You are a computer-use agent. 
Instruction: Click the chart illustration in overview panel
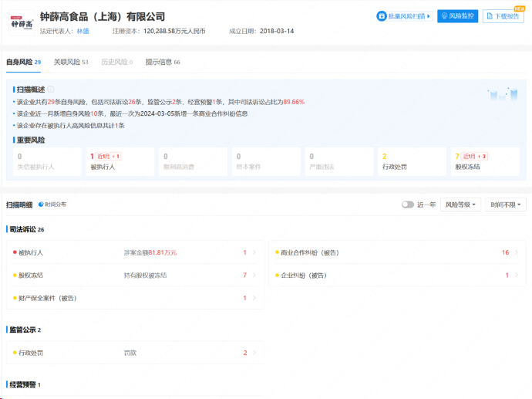click(503, 93)
